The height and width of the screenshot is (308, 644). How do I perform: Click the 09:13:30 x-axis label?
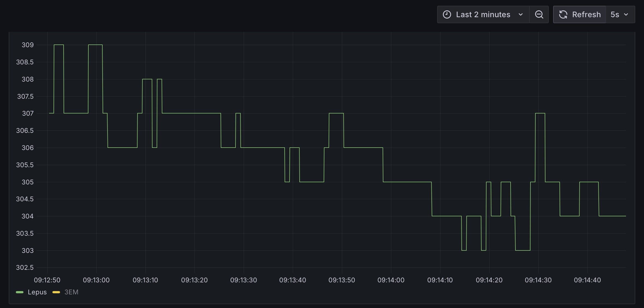243,280
